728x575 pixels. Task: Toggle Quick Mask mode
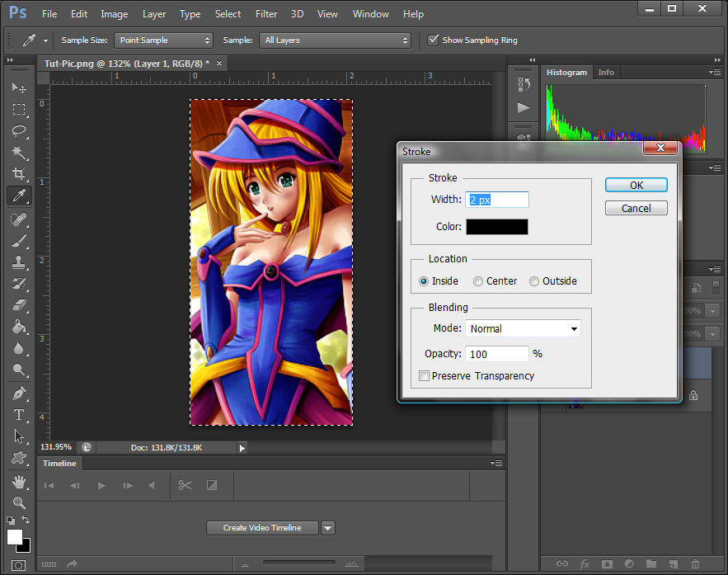[19, 565]
